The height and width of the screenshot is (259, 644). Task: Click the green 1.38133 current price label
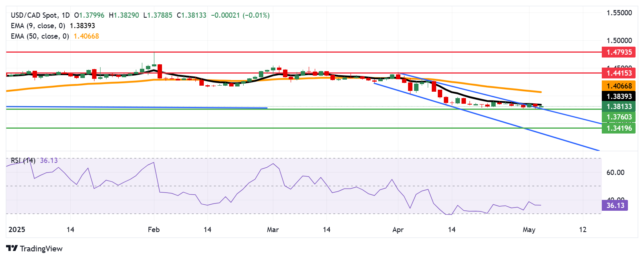click(619, 107)
